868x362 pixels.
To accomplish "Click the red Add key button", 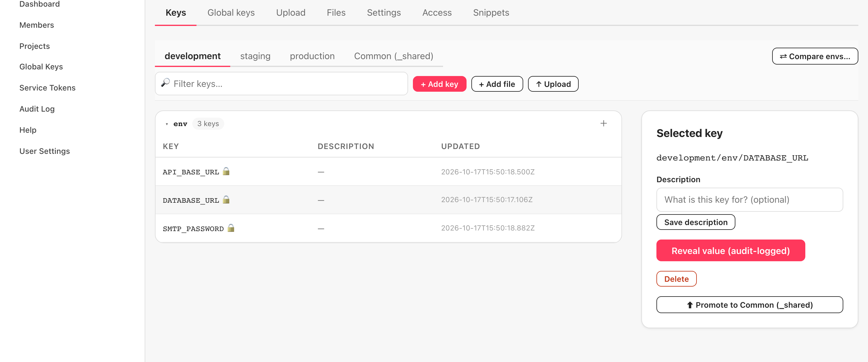I will click(439, 84).
